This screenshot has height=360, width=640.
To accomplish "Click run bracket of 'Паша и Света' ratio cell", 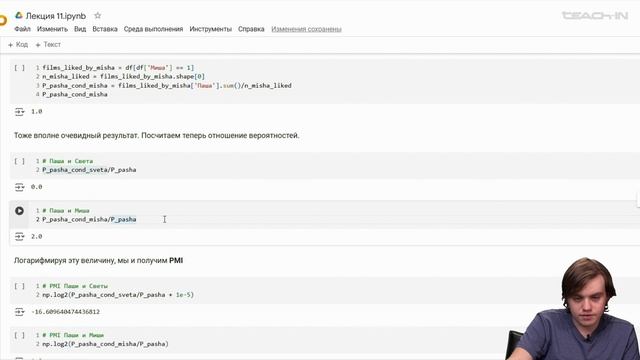I will point(19,161).
